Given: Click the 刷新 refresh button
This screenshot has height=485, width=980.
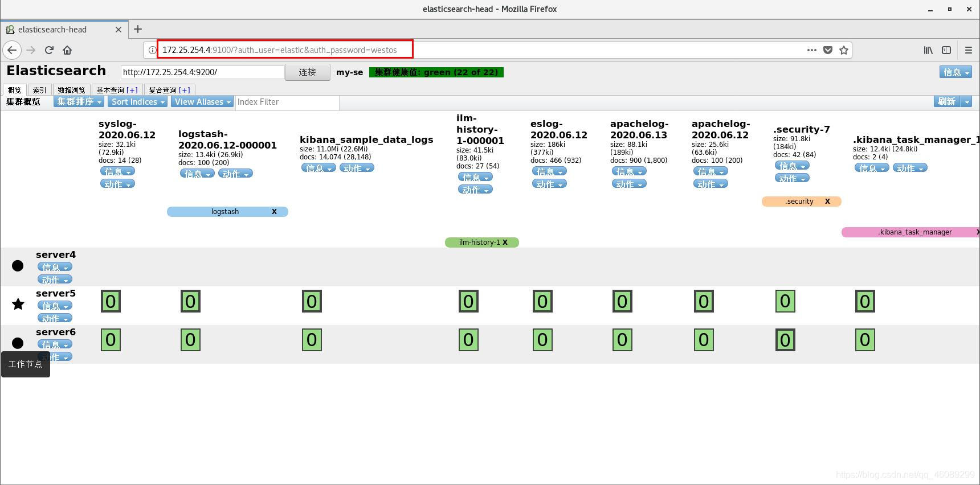Looking at the screenshot, I should click(x=947, y=101).
